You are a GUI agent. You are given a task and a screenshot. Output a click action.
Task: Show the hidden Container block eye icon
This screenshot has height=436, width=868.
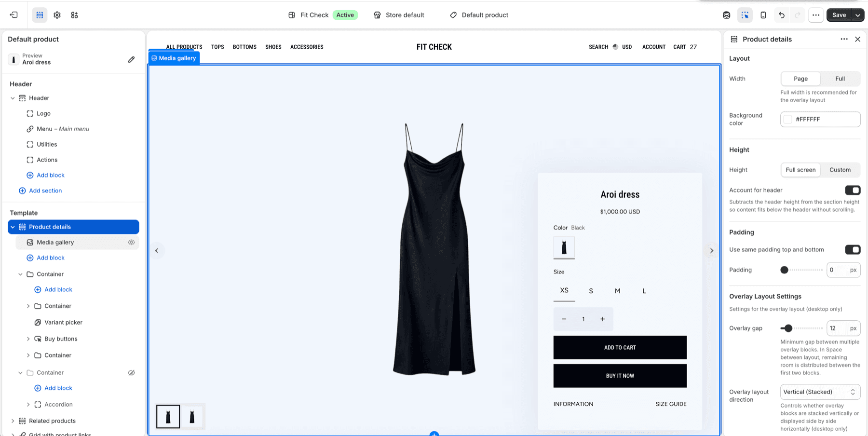point(131,372)
